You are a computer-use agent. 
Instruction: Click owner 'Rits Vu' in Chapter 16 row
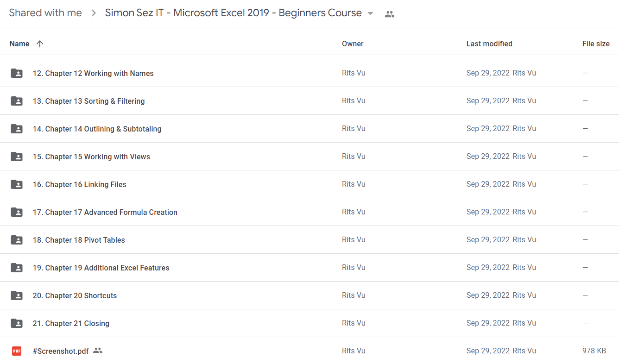(x=354, y=184)
